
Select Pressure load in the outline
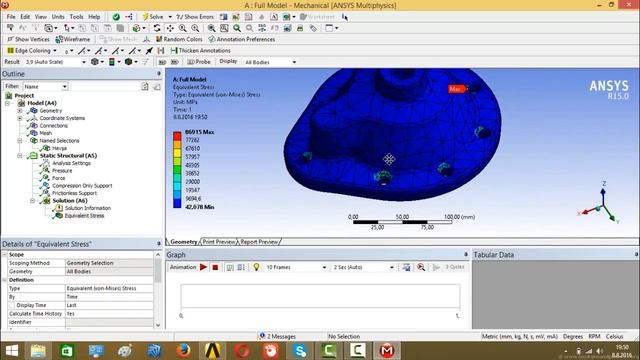(x=62, y=171)
